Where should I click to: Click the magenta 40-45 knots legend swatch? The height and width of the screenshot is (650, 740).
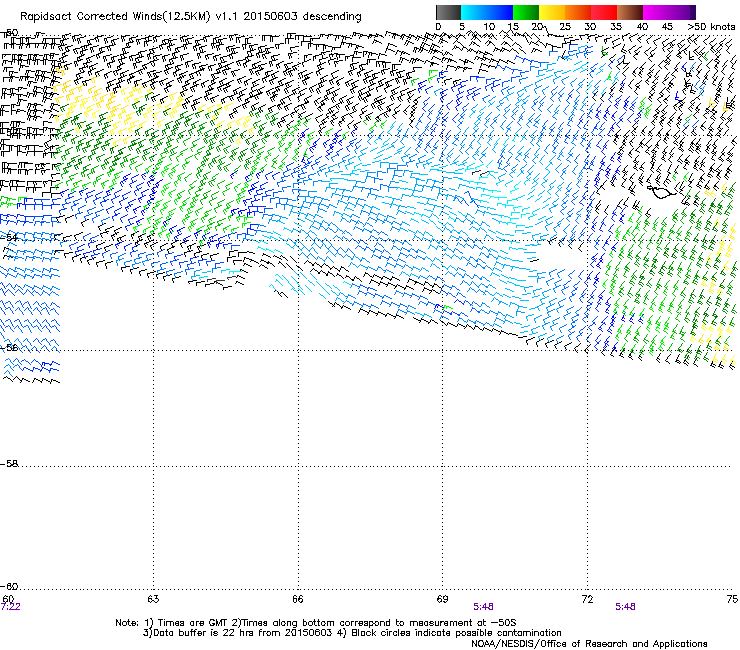tap(656, 12)
